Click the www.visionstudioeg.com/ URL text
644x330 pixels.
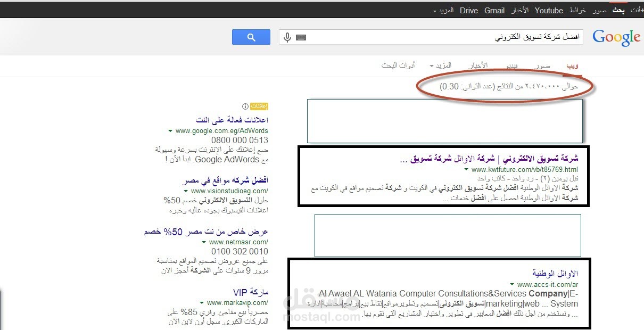[x=229, y=191]
